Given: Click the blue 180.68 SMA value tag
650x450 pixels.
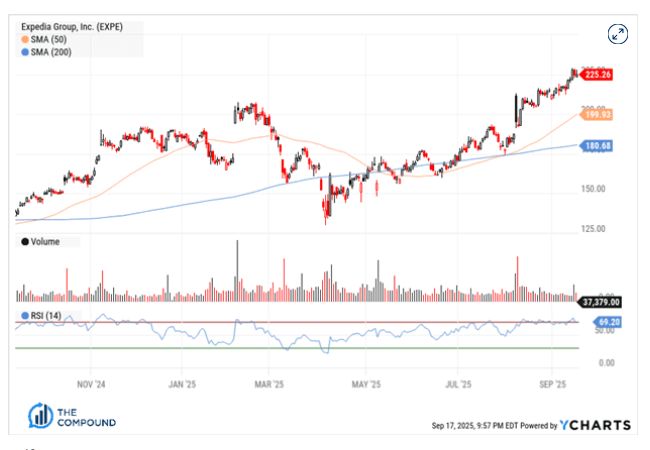Looking at the screenshot, I should click(x=596, y=146).
